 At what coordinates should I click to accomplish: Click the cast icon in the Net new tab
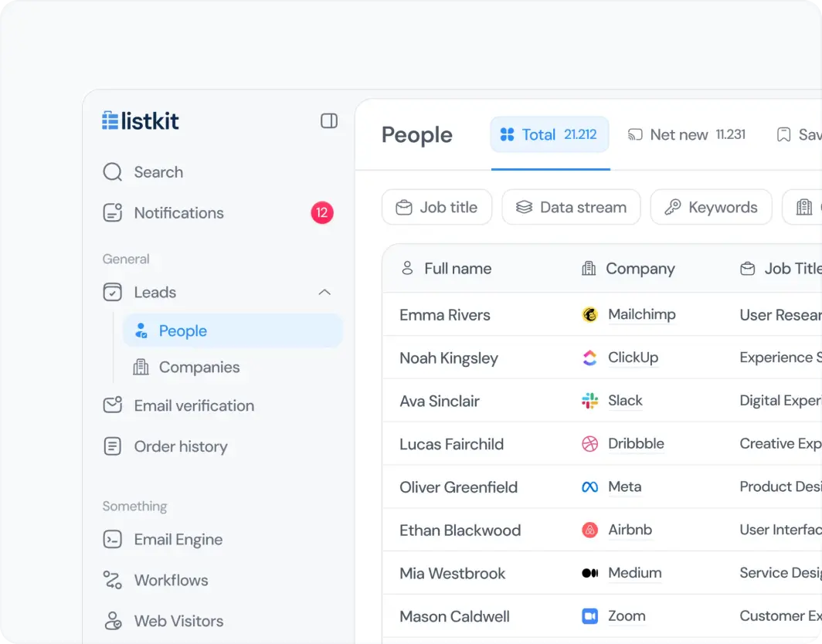coord(635,134)
